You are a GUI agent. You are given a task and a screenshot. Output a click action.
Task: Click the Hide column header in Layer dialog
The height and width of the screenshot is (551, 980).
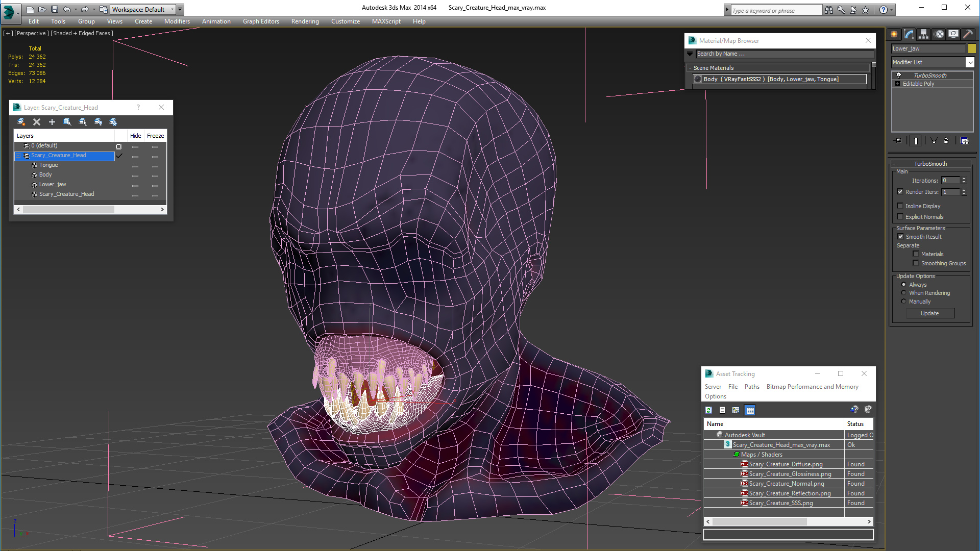pyautogui.click(x=135, y=136)
